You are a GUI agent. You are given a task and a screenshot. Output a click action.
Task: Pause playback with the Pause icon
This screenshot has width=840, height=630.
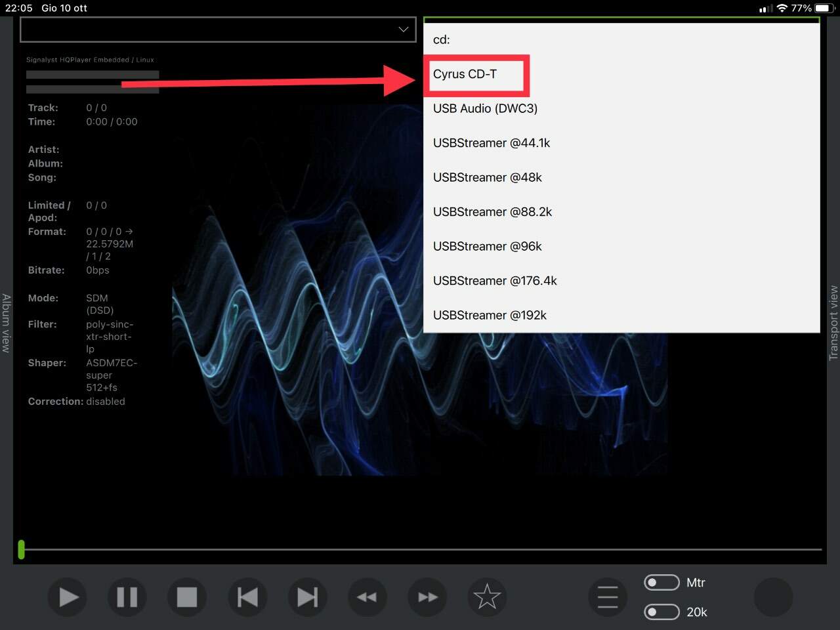coord(127,597)
